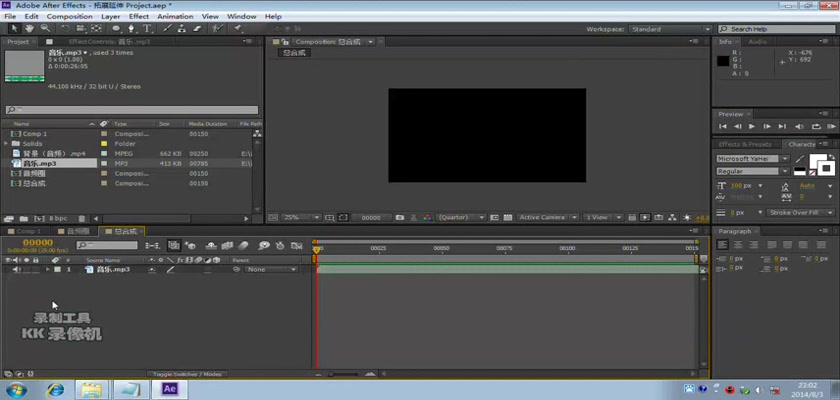Expand the Solids folder
Screen dimensions: 840x400
point(6,144)
